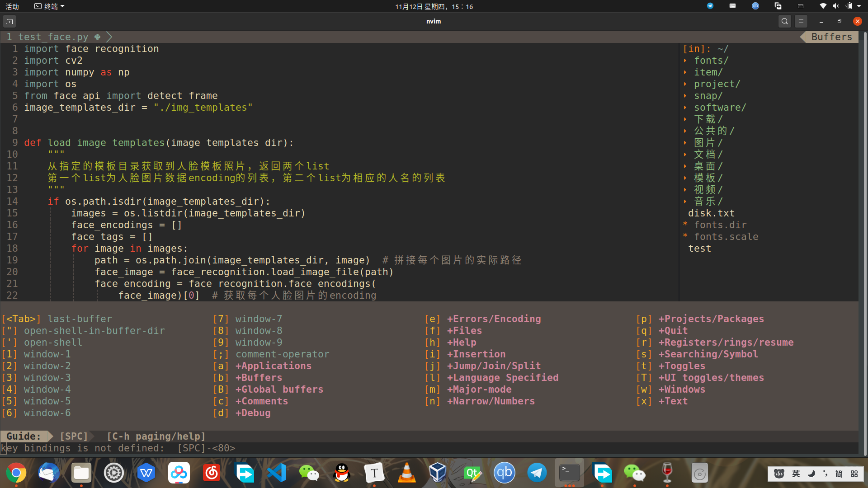Open new terminal tab icon
This screenshot has width=868, height=488.
9,21
